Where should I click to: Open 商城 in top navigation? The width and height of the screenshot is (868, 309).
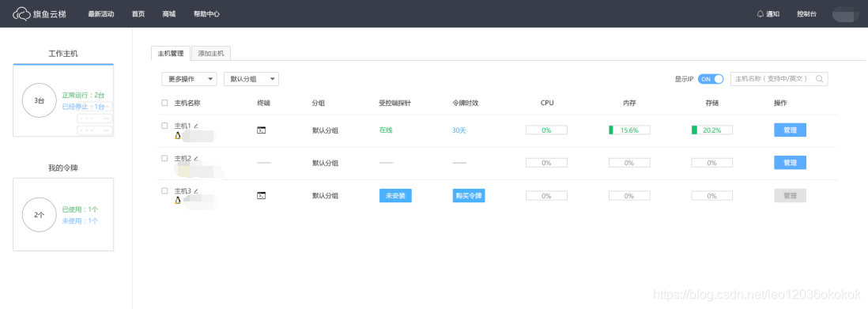point(169,14)
